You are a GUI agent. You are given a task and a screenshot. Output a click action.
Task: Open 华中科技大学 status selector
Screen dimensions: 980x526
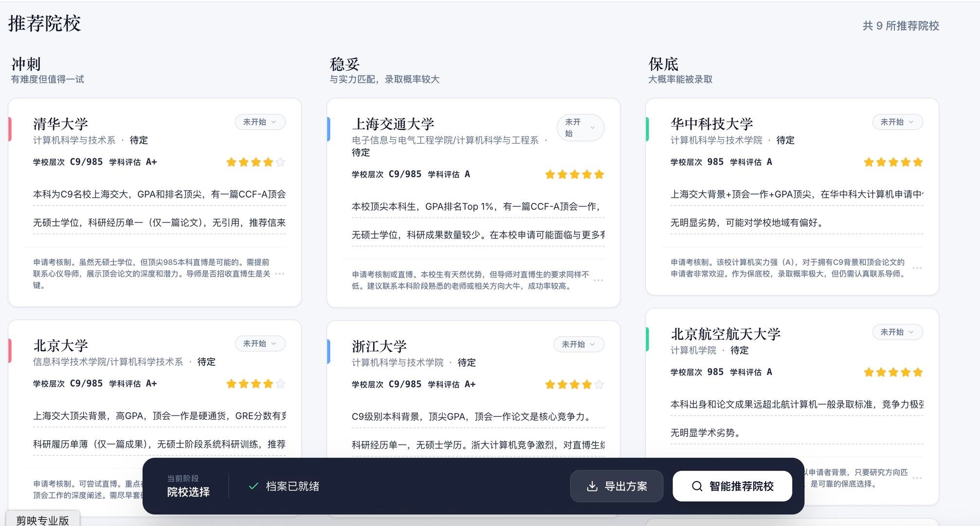click(897, 122)
